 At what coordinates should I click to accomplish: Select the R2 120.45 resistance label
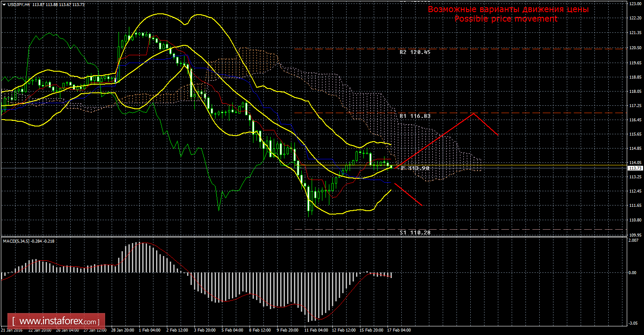[x=415, y=52]
